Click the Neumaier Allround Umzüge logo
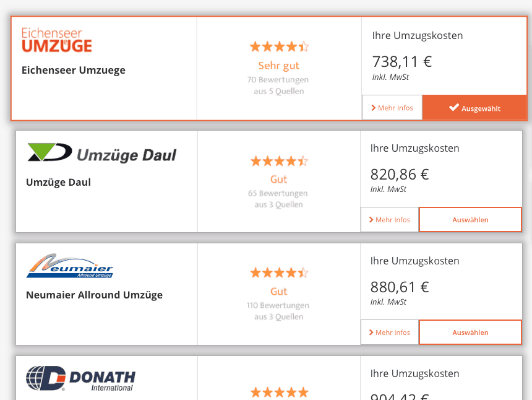532x400 pixels. point(69,266)
